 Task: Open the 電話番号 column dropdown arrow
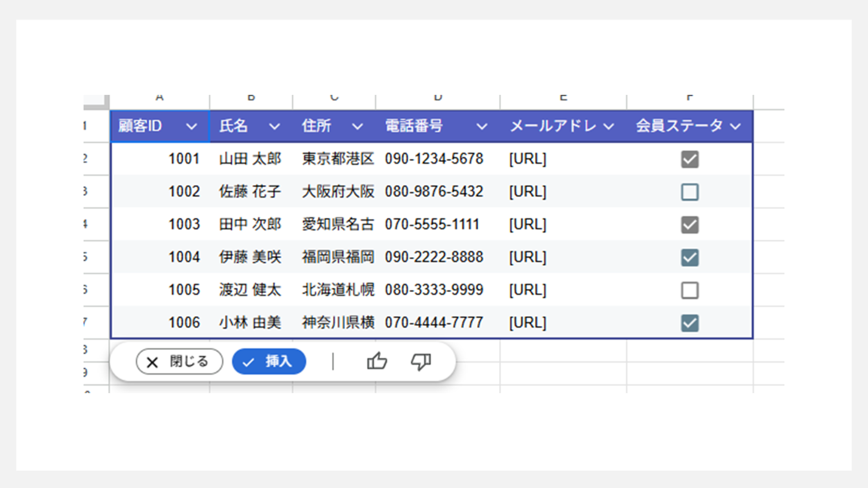pyautogui.click(x=482, y=127)
